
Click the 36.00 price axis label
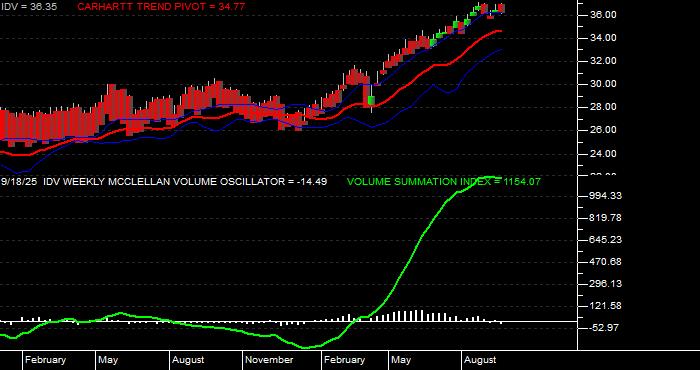click(x=604, y=15)
